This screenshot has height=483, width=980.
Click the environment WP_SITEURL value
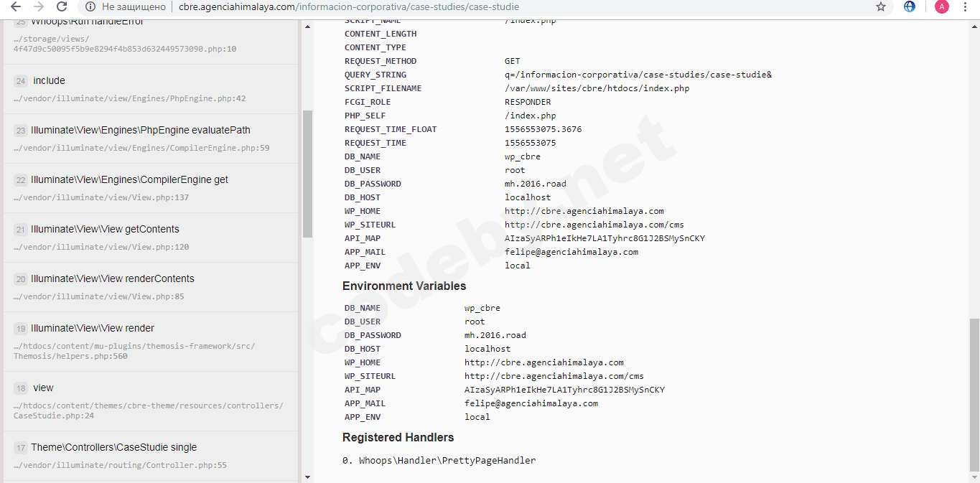554,377
